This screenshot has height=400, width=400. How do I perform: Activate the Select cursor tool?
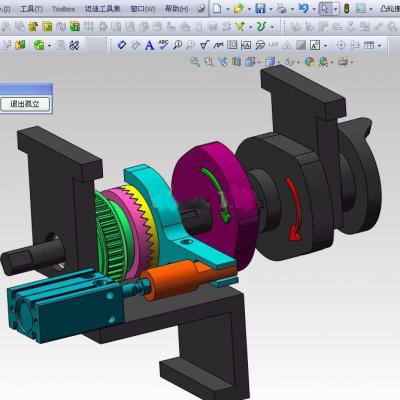pyautogui.click(x=325, y=8)
